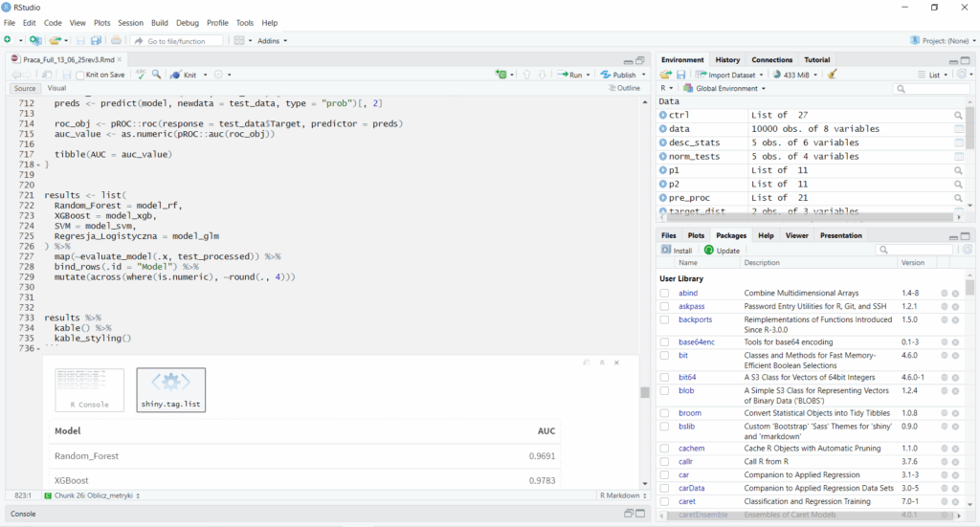Open the Addins dropdown
This screenshot has width=980, height=527.
272,40
